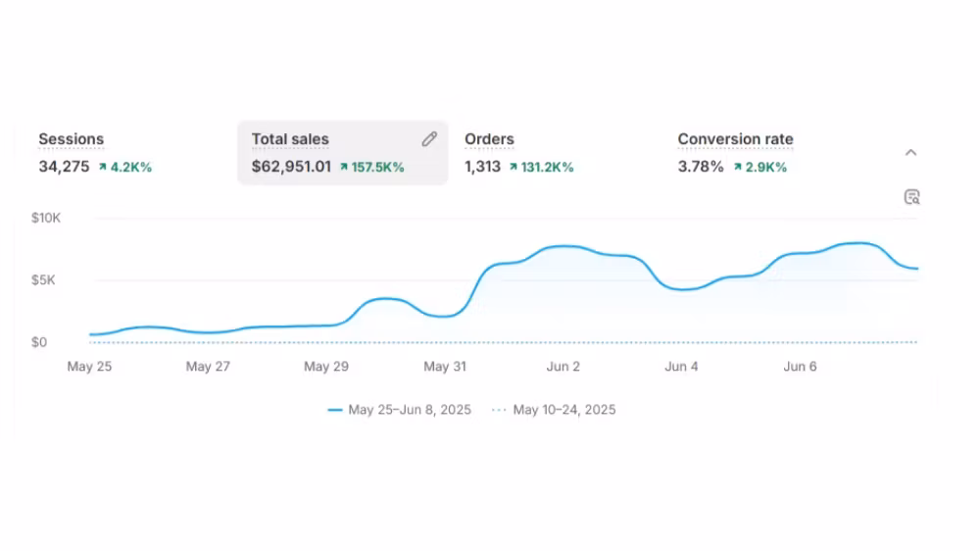Click the Jun 2 label on the x-axis
This screenshot has height=551, width=980.
tap(563, 367)
